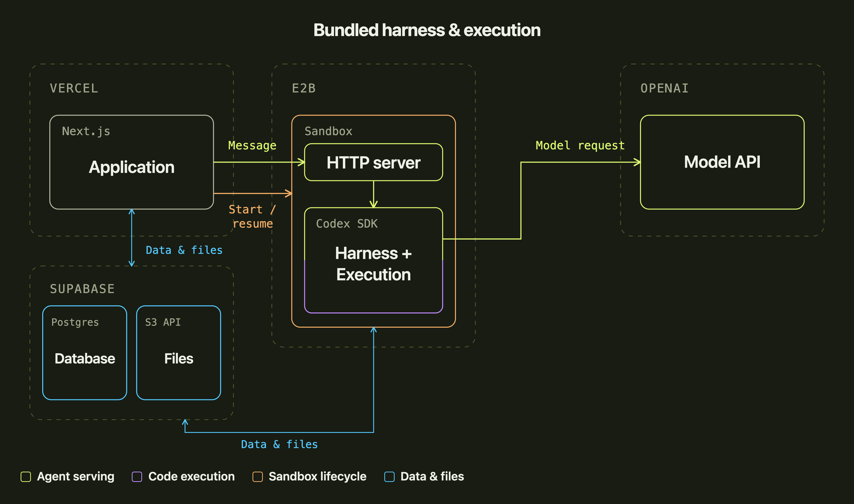Click the blue Data & files legend swatch
Screen dimensions: 854x504
coord(389,477)
